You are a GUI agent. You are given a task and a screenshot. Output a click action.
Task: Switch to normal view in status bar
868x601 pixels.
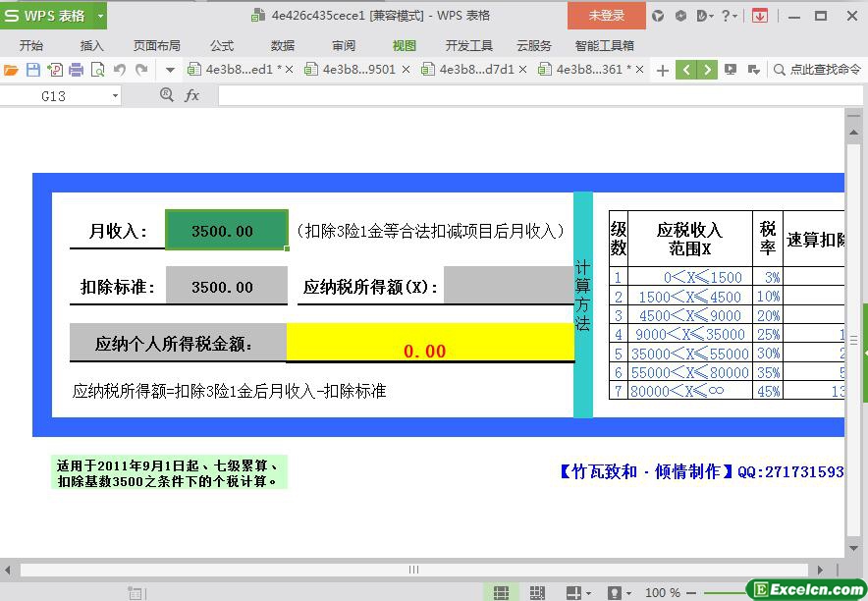[501, 592]
